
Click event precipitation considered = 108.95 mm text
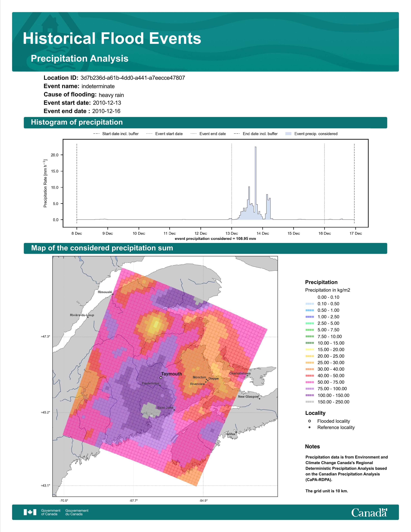[215, 238]
